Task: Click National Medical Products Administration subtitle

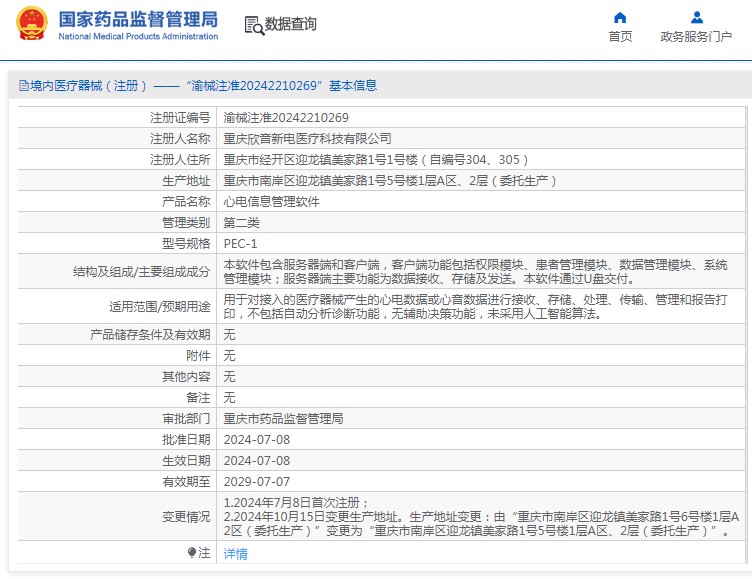Action: click(138, 36)
